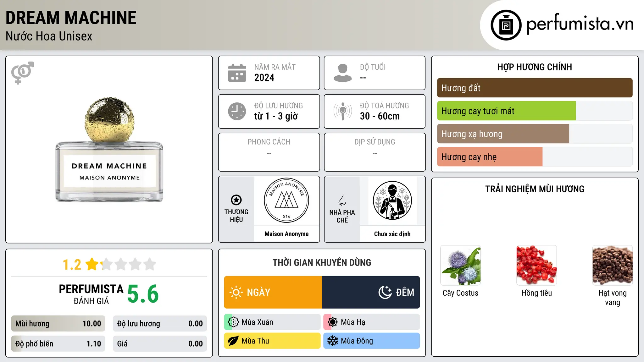Click the projection value 30 - 60cm
The width and height of the screenshot is (644, 362).
[x=380, y=116]
